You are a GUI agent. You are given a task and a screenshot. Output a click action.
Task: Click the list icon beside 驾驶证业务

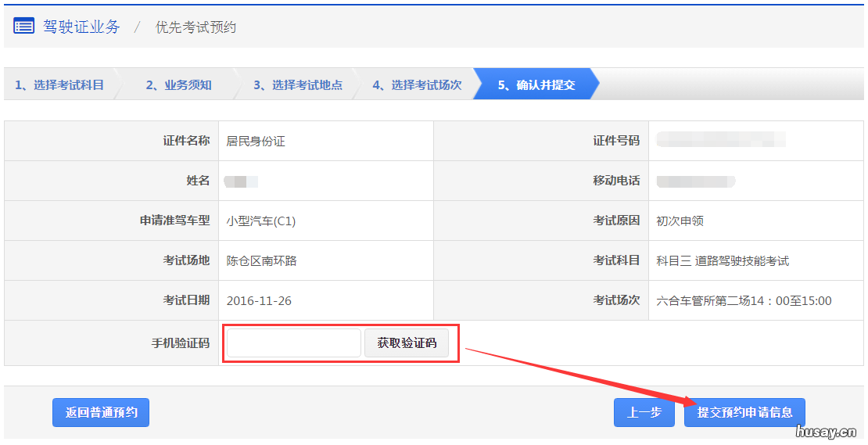click(23, 27)
